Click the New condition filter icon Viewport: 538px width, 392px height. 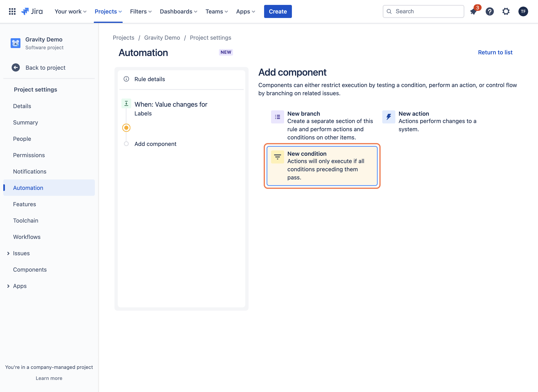click(x=277, y=157)
